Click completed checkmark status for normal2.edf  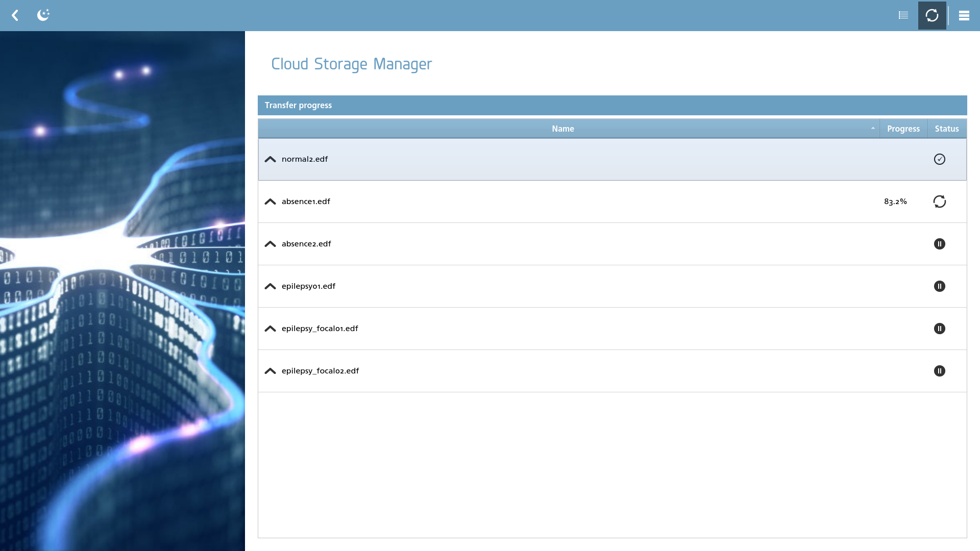(x=940, y=159)
